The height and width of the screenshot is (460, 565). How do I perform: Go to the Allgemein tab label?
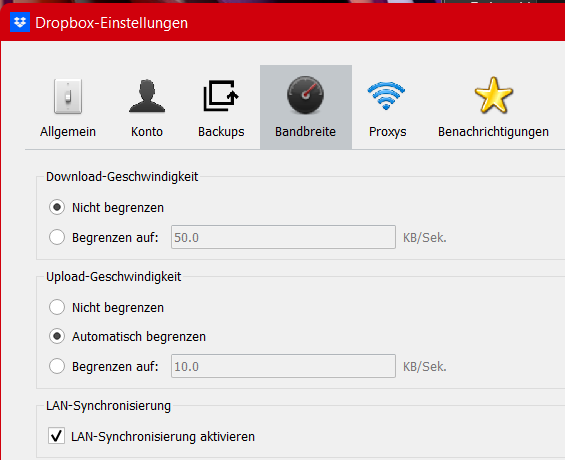pos(68,132)
